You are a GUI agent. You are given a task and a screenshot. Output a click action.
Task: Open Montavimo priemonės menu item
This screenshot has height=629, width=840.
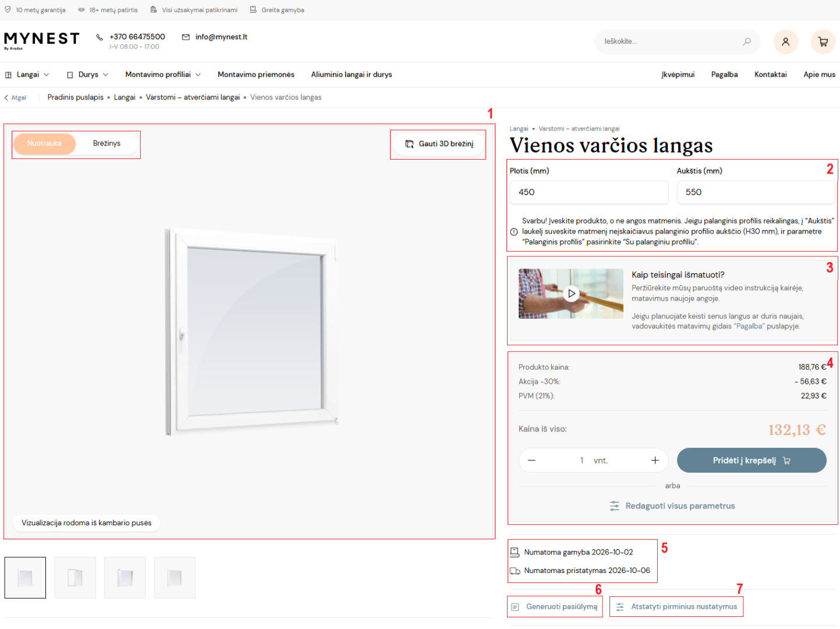256,75
